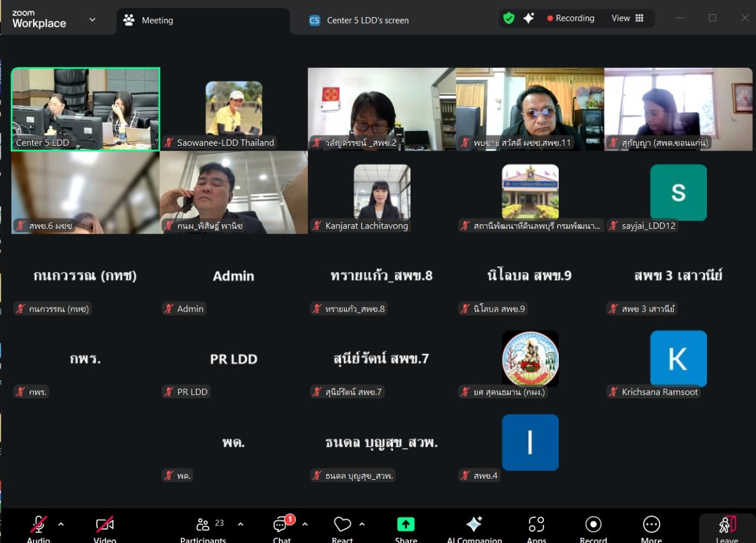Image resolution: width=756 pixels, height=543 pixels.
Task: Unmute the microphone with Audio button
Action: click(x=38, y=525)
